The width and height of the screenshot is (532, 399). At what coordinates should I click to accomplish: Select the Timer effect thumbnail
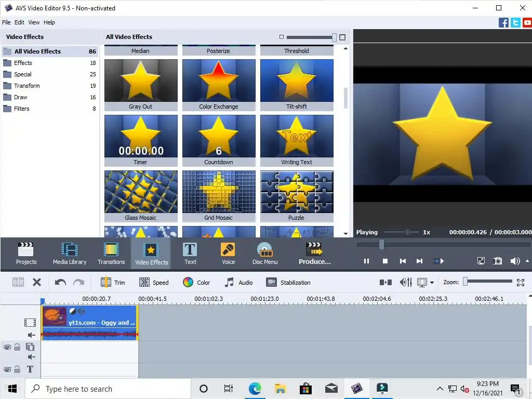pos(141,140)
